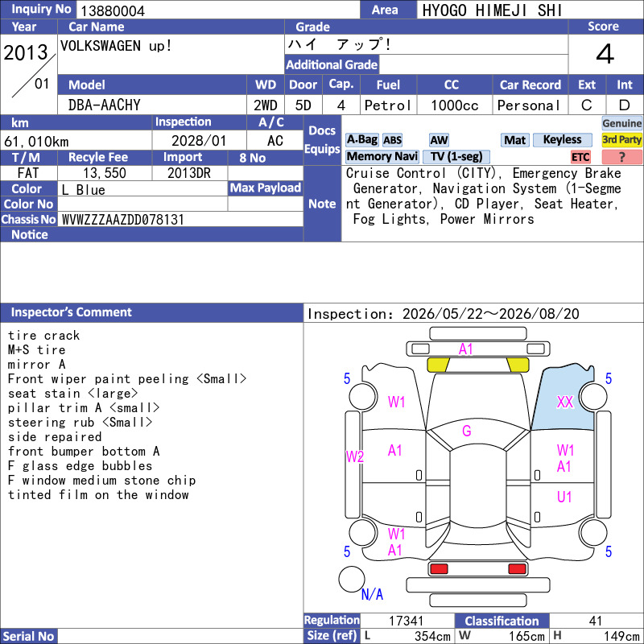Click the Serial No field

click(180, 636)
